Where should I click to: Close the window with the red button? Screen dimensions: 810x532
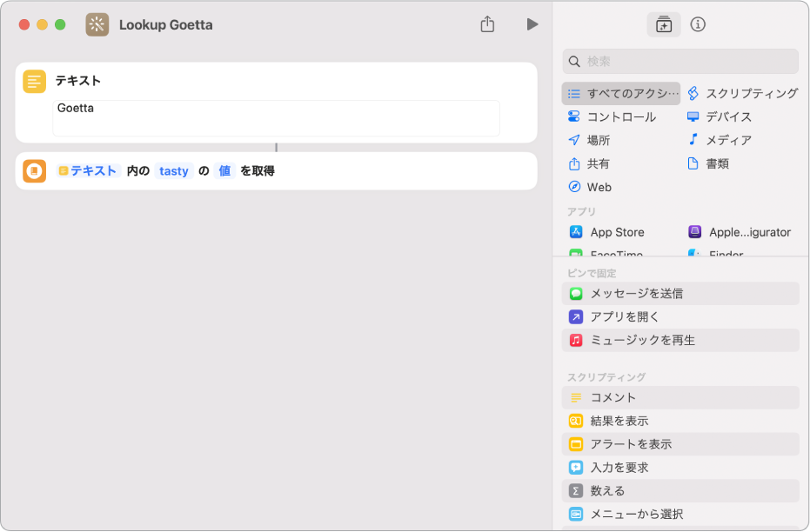click(24, 24)
